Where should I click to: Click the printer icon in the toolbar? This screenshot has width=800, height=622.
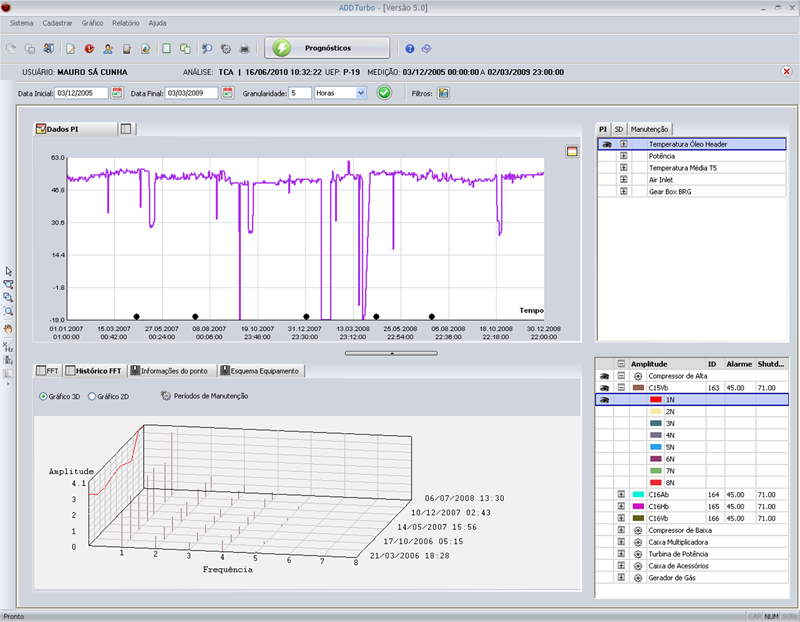point(244,48)
